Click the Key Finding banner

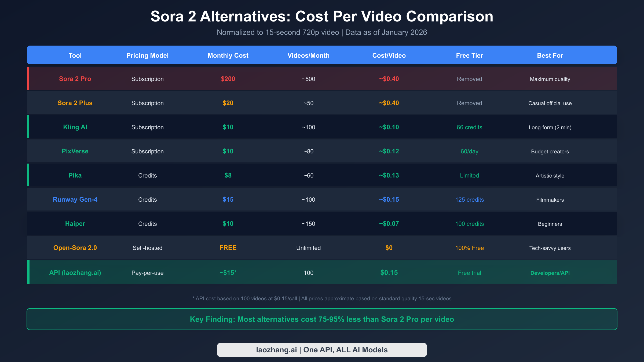322,319
